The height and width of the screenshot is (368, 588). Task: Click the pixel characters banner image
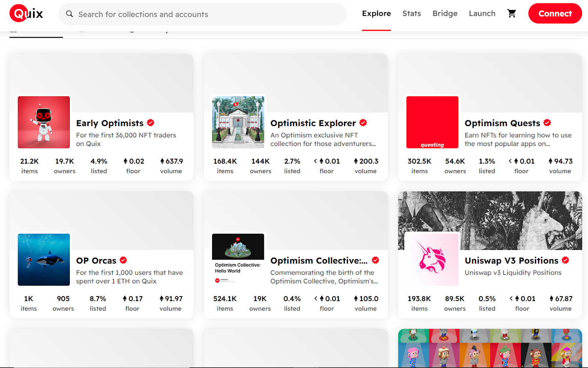pos(490,348)
